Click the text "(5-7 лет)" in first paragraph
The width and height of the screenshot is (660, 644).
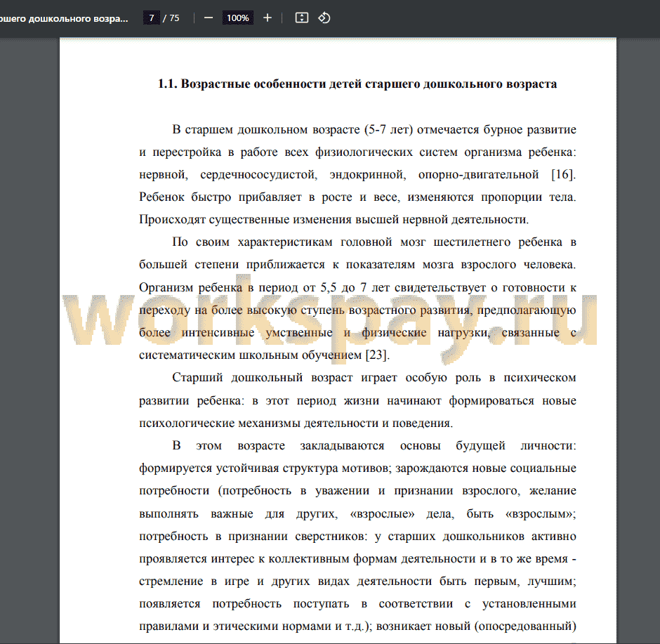click(x=388, y=129)
